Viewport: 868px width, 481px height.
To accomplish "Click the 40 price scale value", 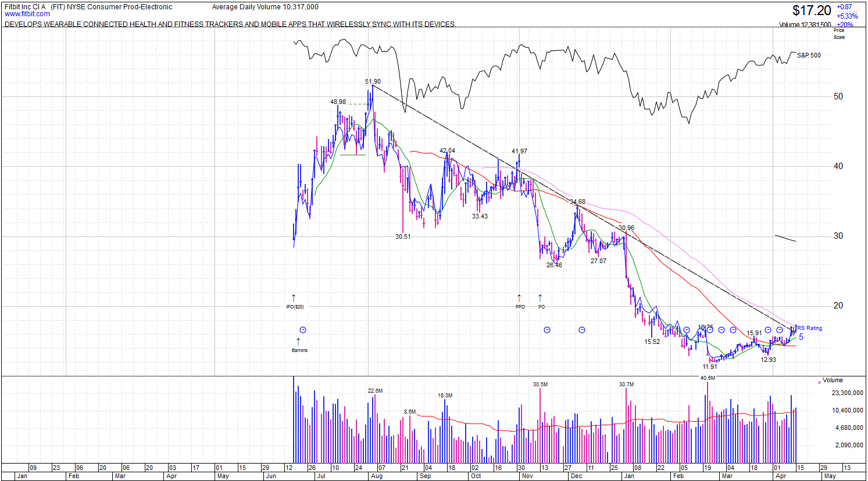I will point(838,166).
